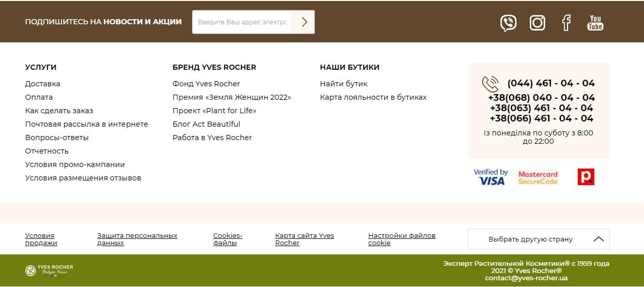Click the УСЛУГИ column heading
Image resolution: width=644 pixels, height=287 pixels.
[x=41, y=67]
